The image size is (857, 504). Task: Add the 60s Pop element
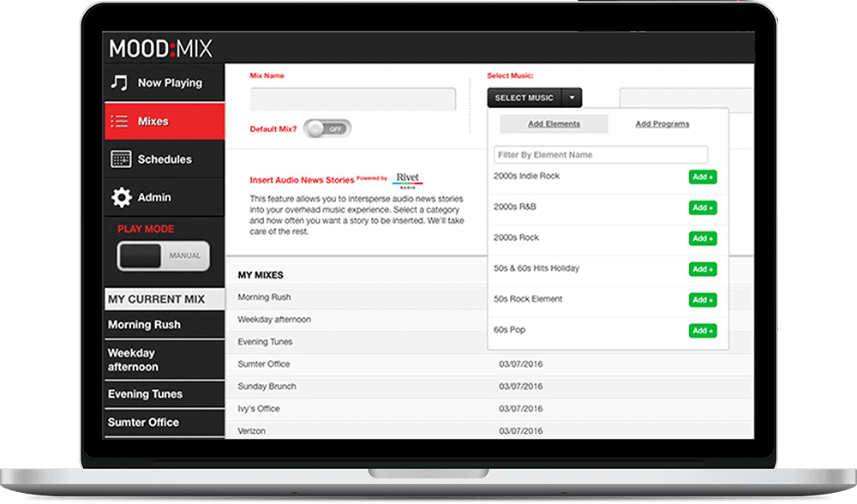[x=703, y=331]
